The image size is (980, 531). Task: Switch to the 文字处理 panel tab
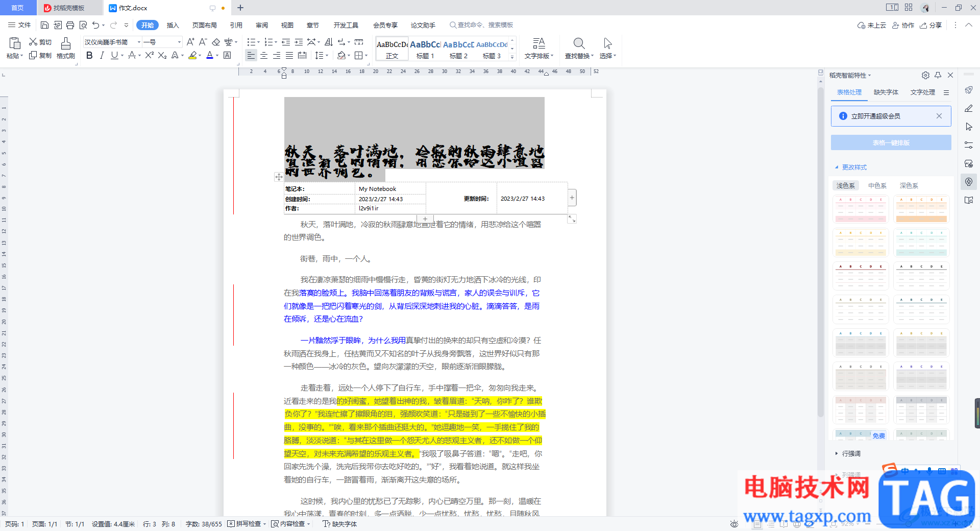coord(923,92)
